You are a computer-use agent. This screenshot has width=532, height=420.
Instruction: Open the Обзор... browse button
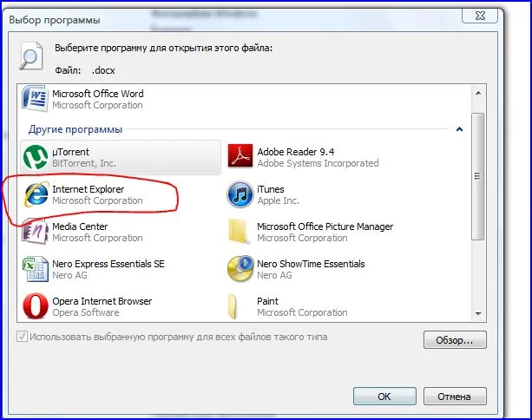tap(455, 340)
